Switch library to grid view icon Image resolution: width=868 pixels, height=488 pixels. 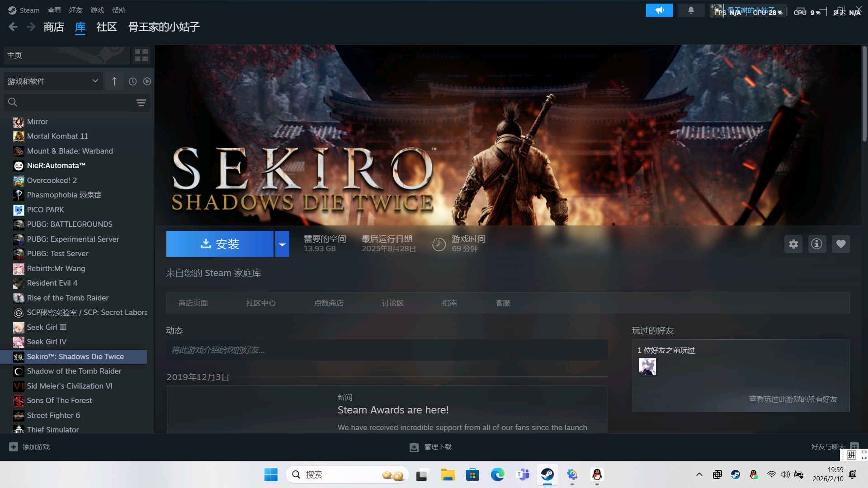[x=142, y=55]
